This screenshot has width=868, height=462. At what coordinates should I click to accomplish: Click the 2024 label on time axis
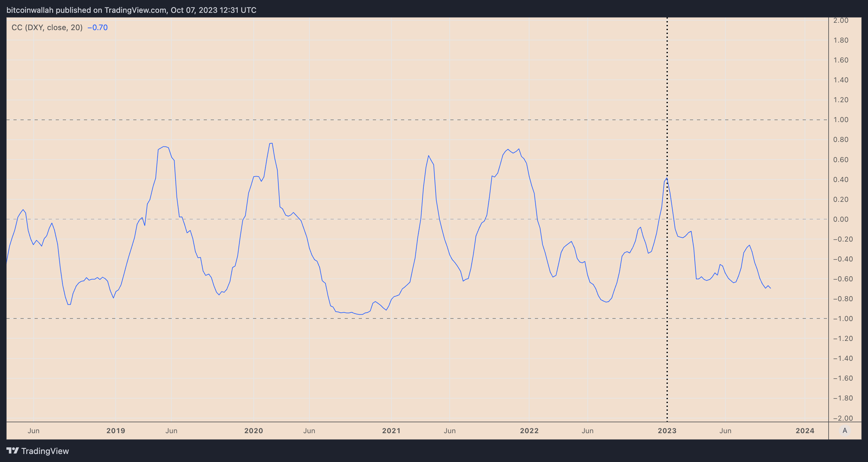coord(805,431)
